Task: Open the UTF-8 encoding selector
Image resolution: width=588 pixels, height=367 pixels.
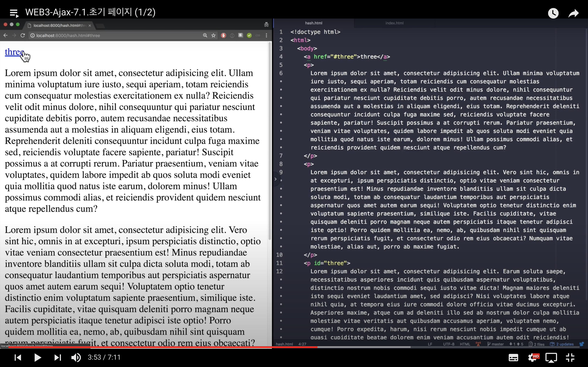Action: coord(449,344)
